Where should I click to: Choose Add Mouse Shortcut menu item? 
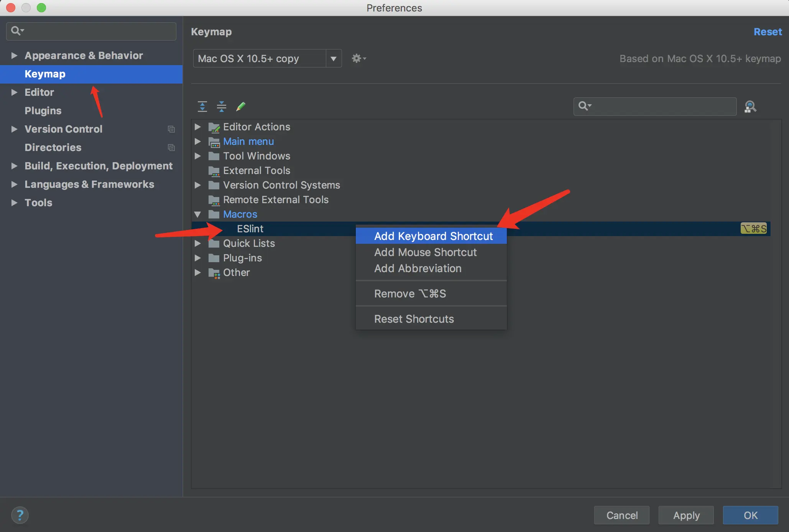tap(425, 252)
